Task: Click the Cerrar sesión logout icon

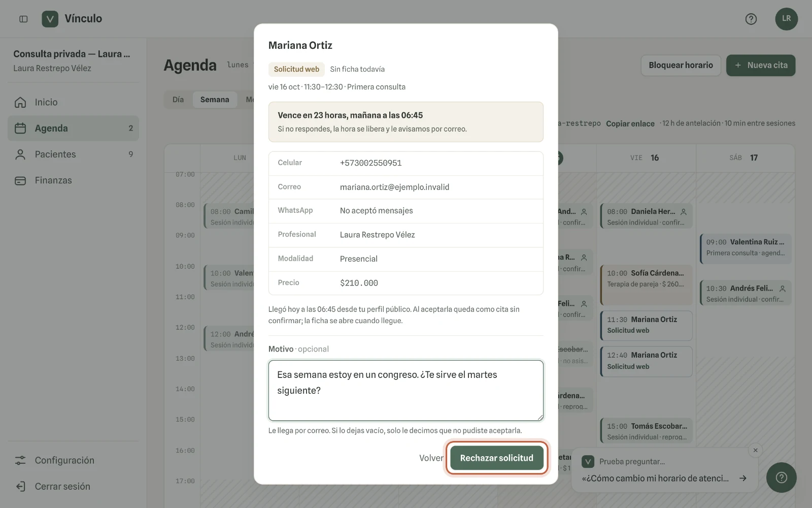Action: point(20,486)
